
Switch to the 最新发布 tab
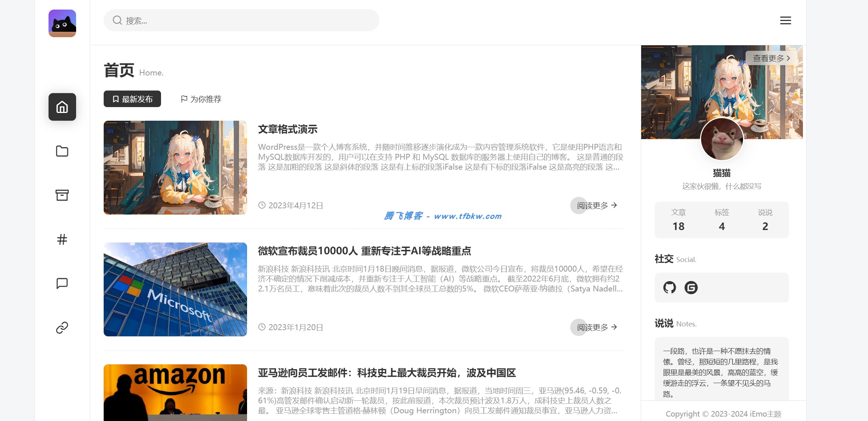click(x=132, y=99)
